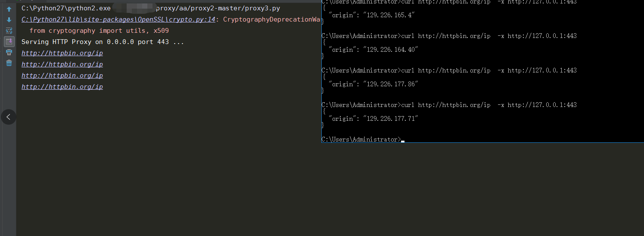This screenshot has height=236, width=644.
Task: Open the crypto.py:14 file link
Action: 118,19
